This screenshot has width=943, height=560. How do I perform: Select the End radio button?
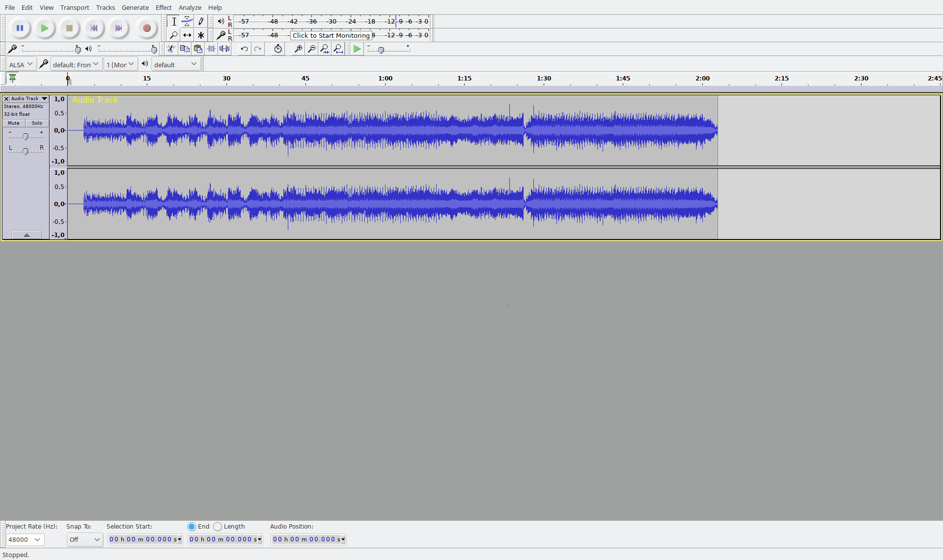click(192, 527)
